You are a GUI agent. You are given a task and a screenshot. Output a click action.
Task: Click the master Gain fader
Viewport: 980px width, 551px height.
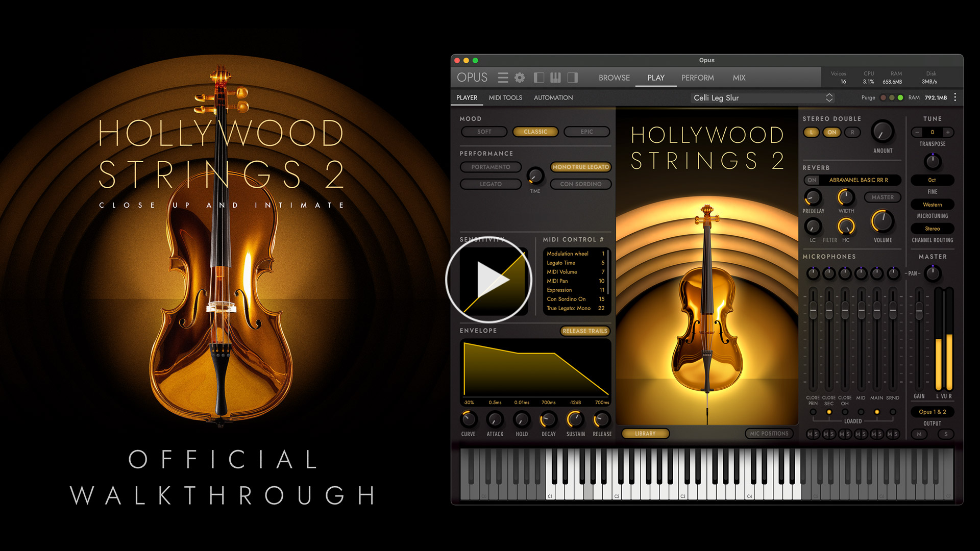[919, 310]
